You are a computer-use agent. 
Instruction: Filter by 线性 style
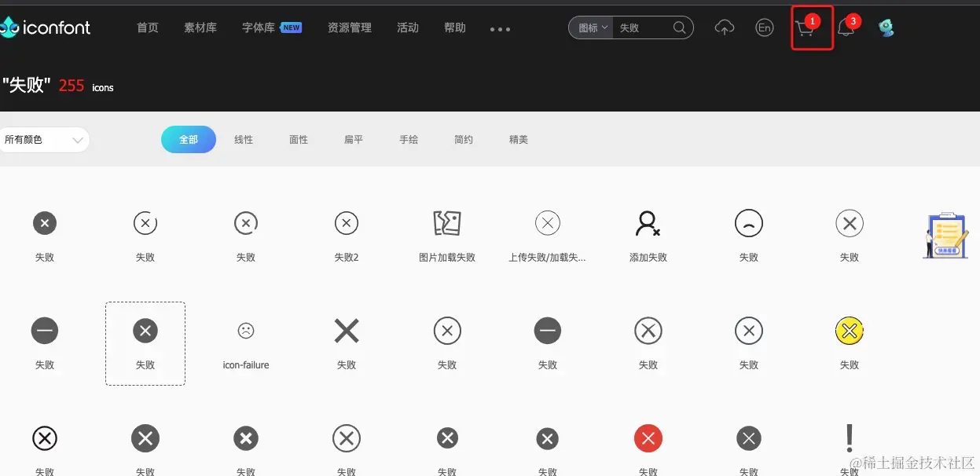(x=244, y=140)
